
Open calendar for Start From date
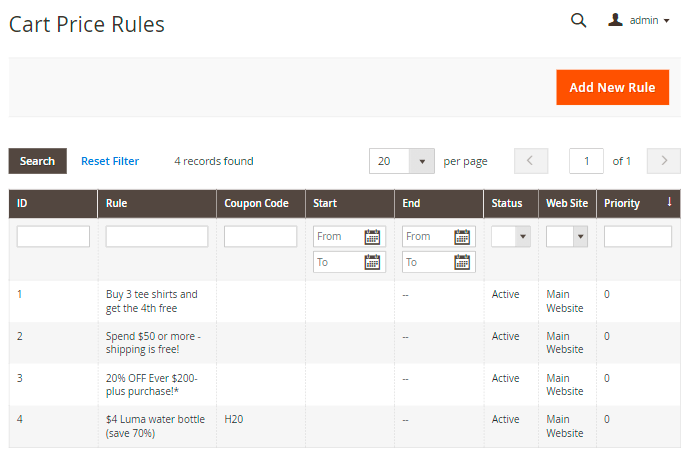click(372, 237)
